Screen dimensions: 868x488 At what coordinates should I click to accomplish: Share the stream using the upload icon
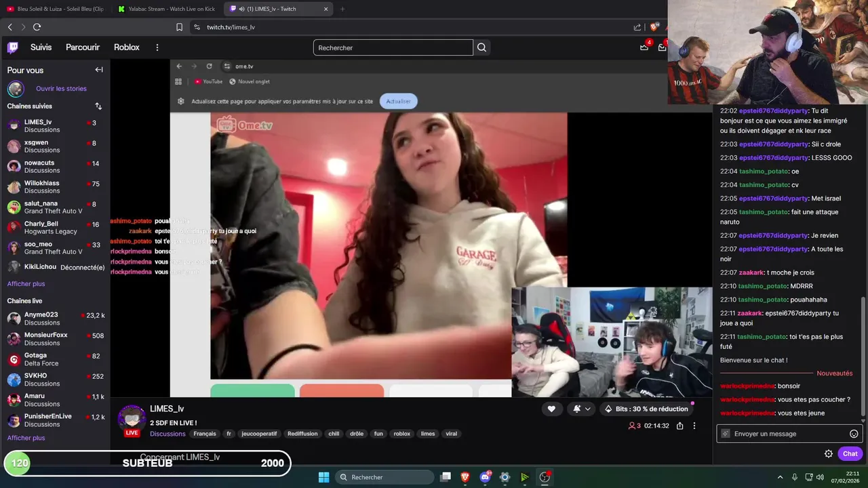pos(679,426)
